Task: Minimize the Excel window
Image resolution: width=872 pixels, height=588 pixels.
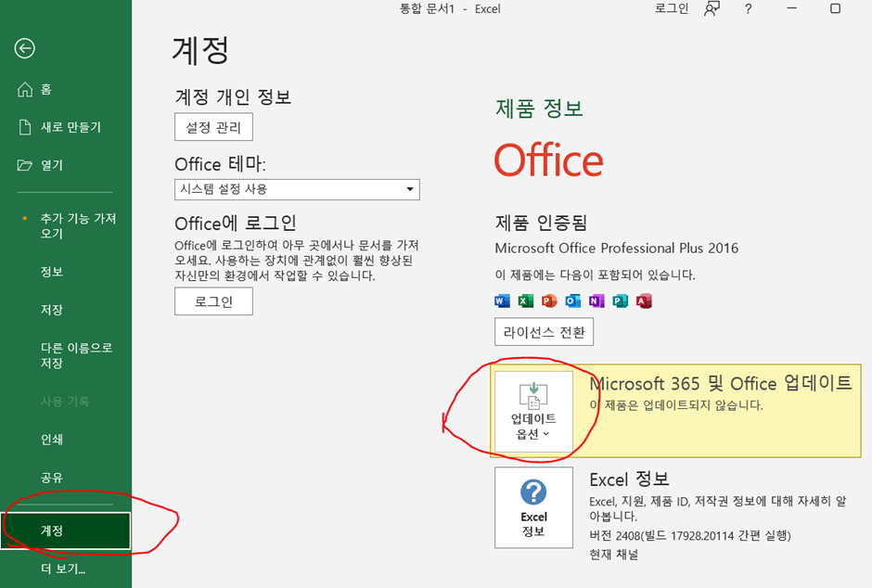Action: point(792,9)
